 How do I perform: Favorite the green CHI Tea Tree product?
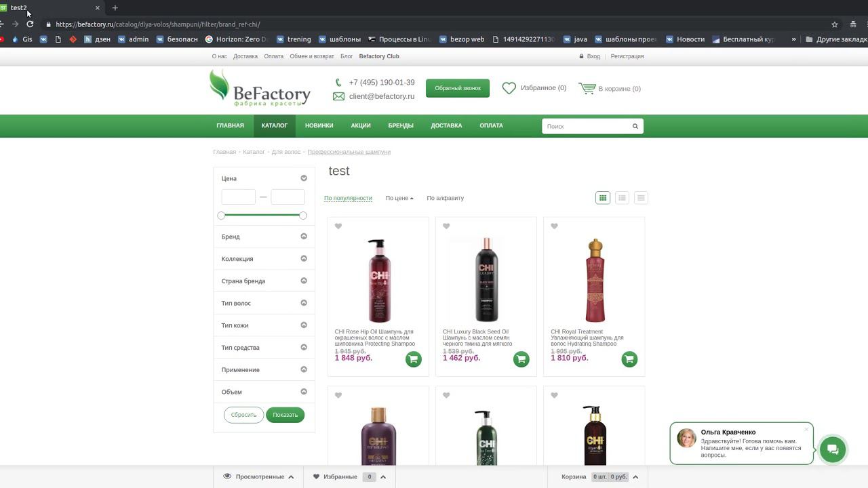(446, 396)
